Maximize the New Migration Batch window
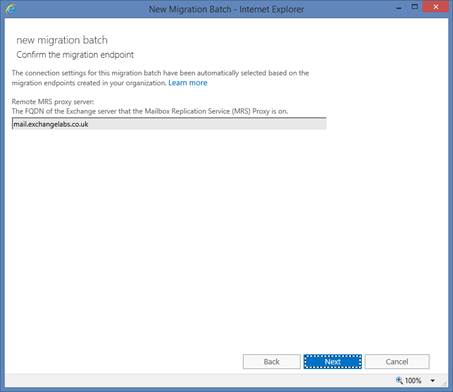453x392 pixels. [414, 7]
